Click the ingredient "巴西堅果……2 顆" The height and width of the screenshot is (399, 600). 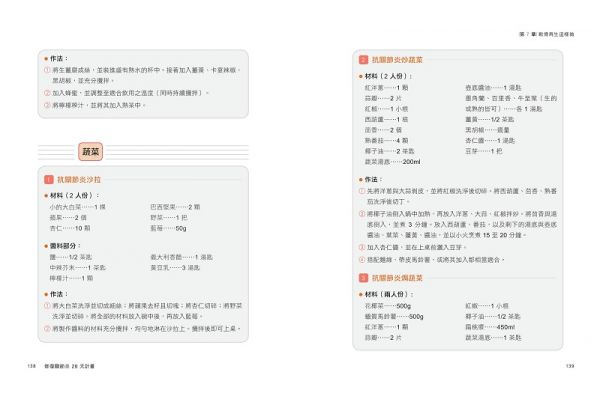(x=175, y=207)
